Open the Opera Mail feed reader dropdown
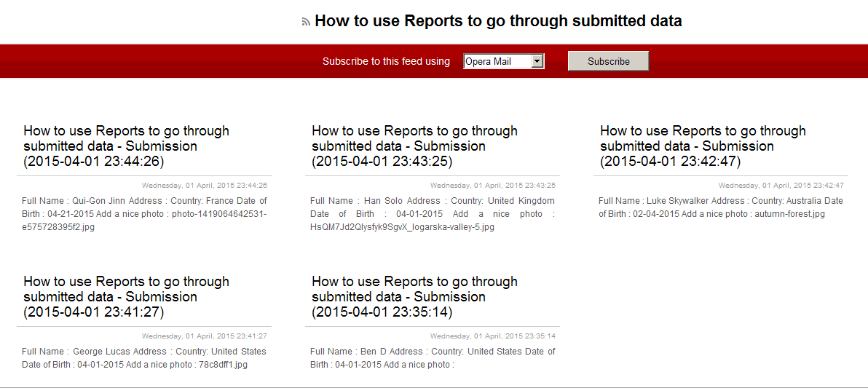Image resolution: width=868 pixels, height=388 pixels. [x=498, y=62]
